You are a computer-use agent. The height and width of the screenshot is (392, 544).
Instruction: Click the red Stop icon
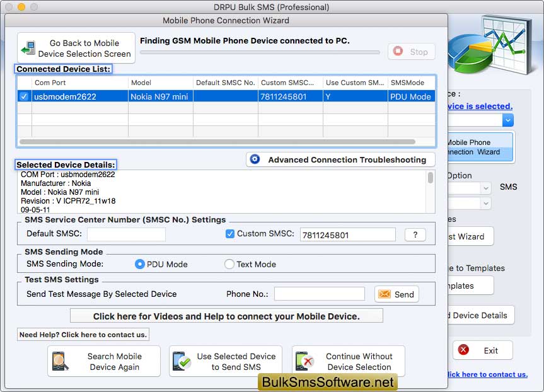pyautogui.click(x=398, y=51)
